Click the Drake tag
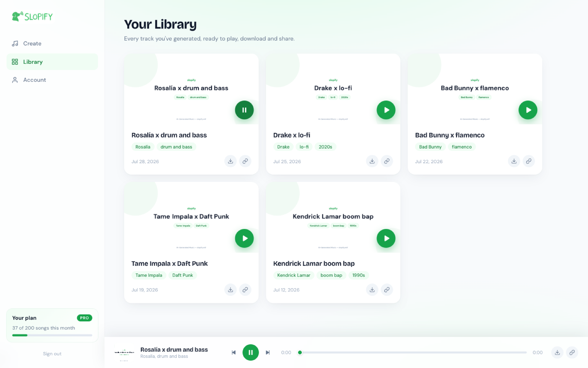 (283, 147)
